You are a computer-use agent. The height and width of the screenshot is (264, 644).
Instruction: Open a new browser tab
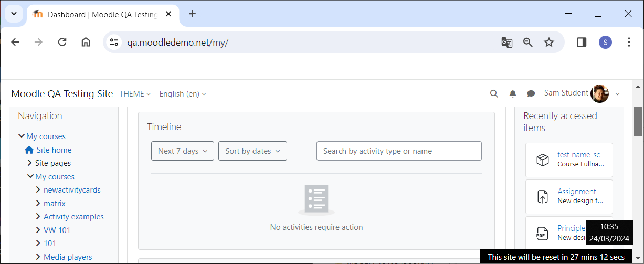[x=192, y=14]
